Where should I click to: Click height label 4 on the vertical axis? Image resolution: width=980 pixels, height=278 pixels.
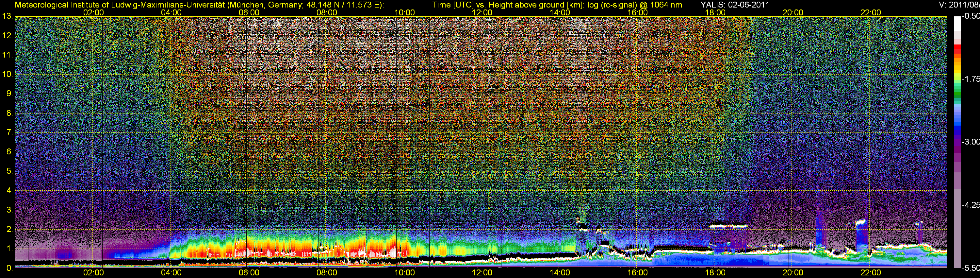click(x=9, y=191)
